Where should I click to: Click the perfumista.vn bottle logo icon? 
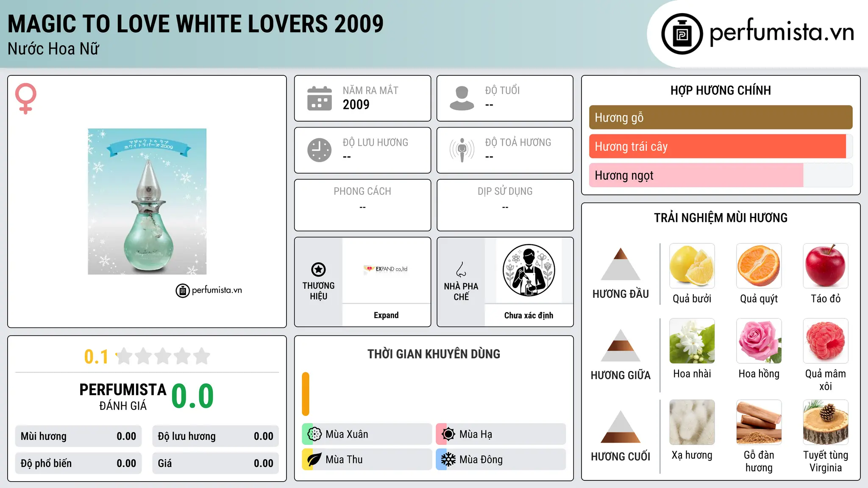(682, 34)
